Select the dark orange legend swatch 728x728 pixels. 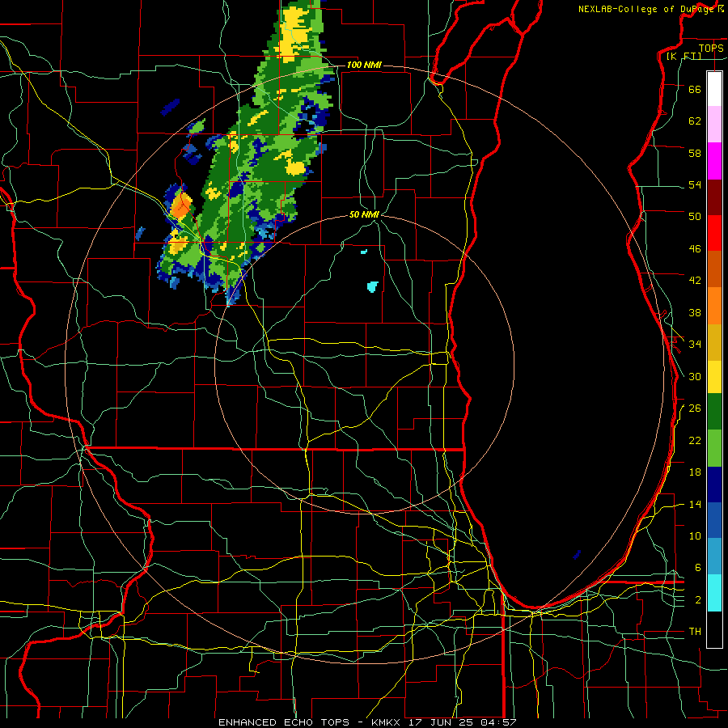click(x=714, y=269)
